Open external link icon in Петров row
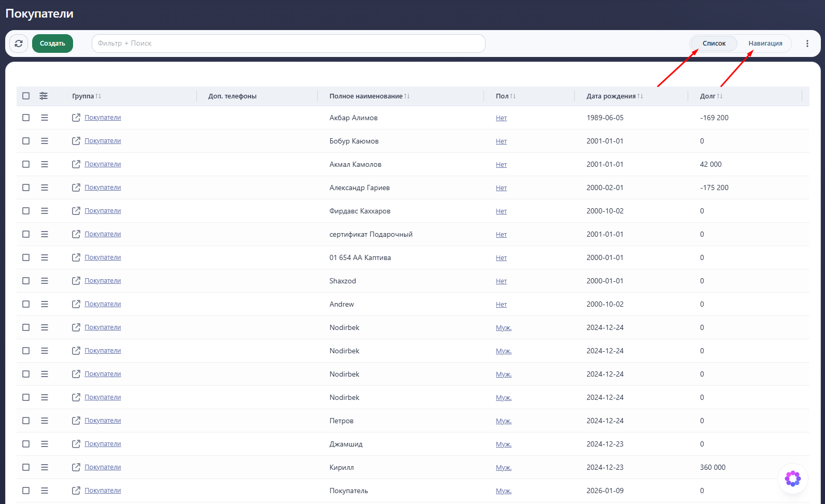This screenshot has width=825, height=504. [x=76, y=421]
